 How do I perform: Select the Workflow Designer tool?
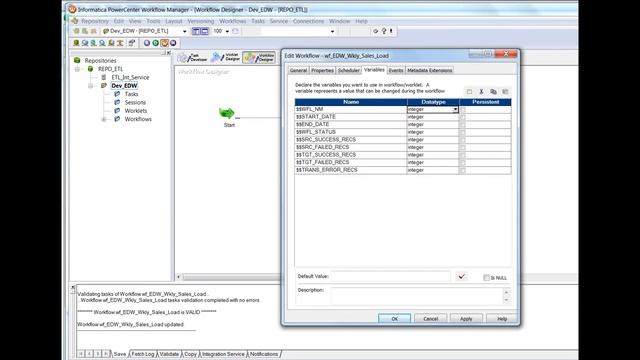259,58
